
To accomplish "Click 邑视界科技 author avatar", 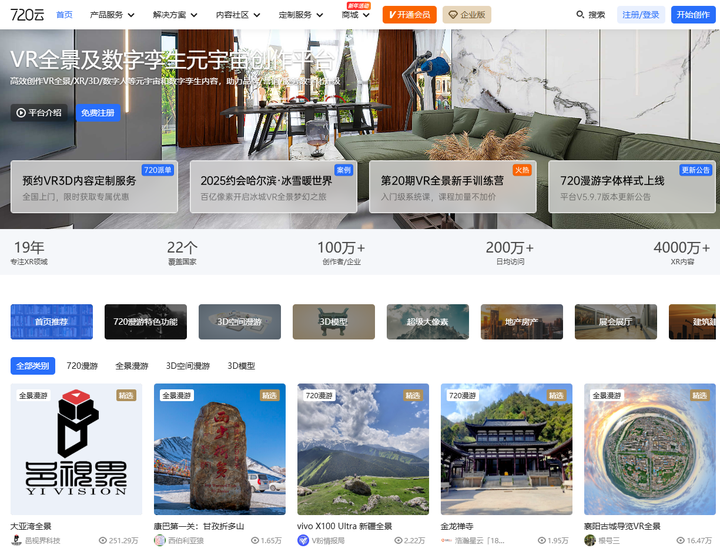I will tap(17, 540).
